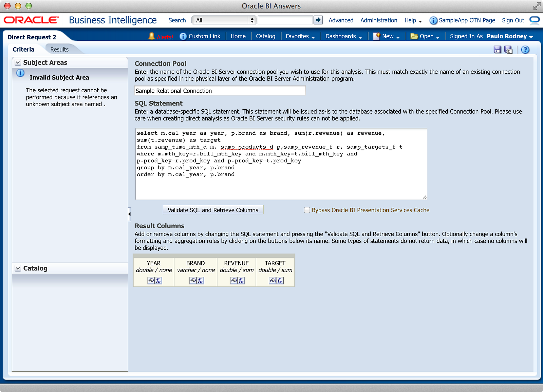The width and height of the screenshot is (543, 392).
Task: Click the Invalid Subject Area info icon
Action: [20, 73]
